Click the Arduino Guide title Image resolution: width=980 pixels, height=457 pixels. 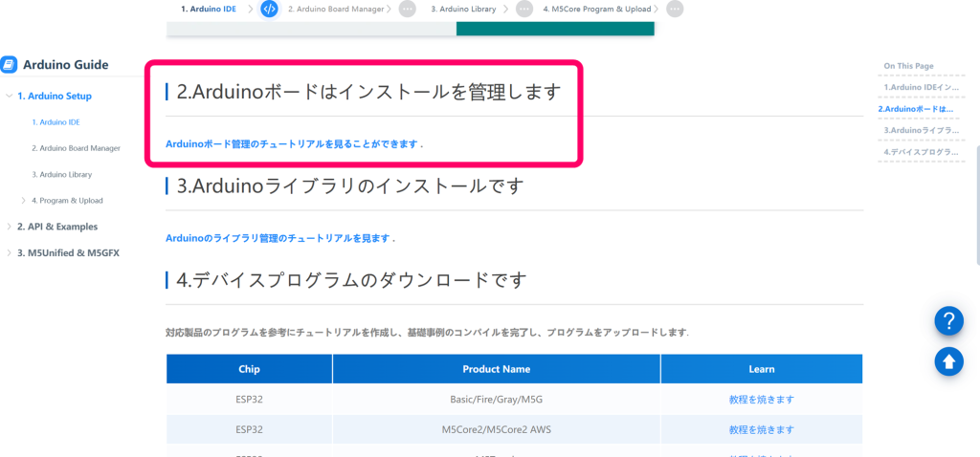click(66, 64)
